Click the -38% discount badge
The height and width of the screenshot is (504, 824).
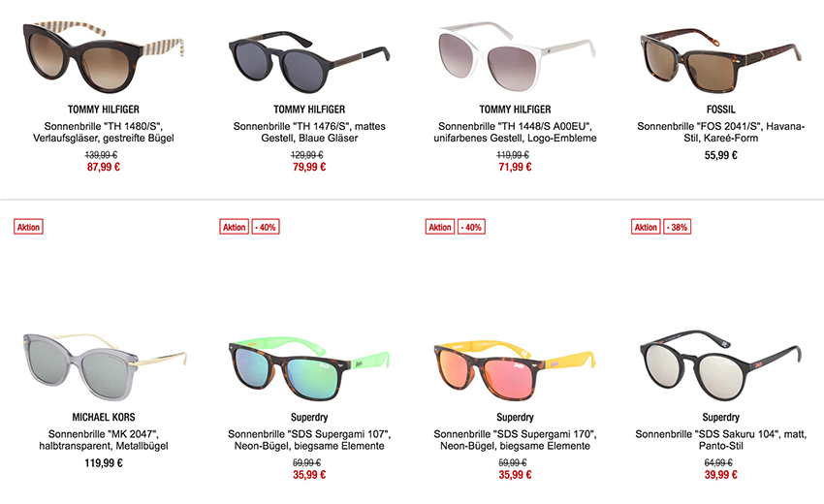point(677,227)
